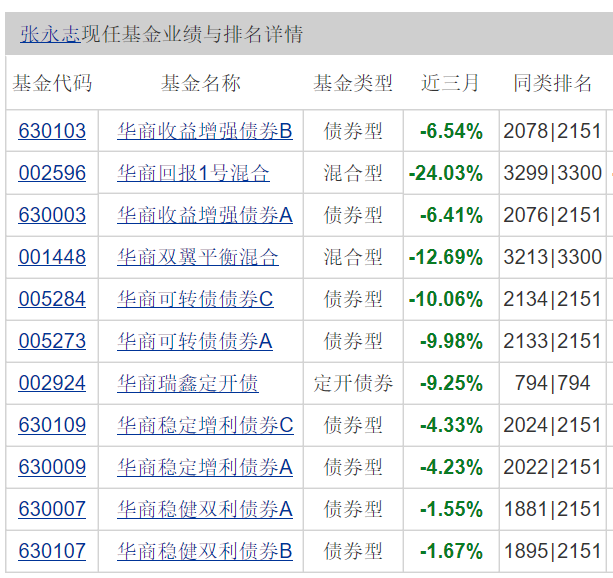
Task: Select the -9.25% return value
Action: point(452,383)
